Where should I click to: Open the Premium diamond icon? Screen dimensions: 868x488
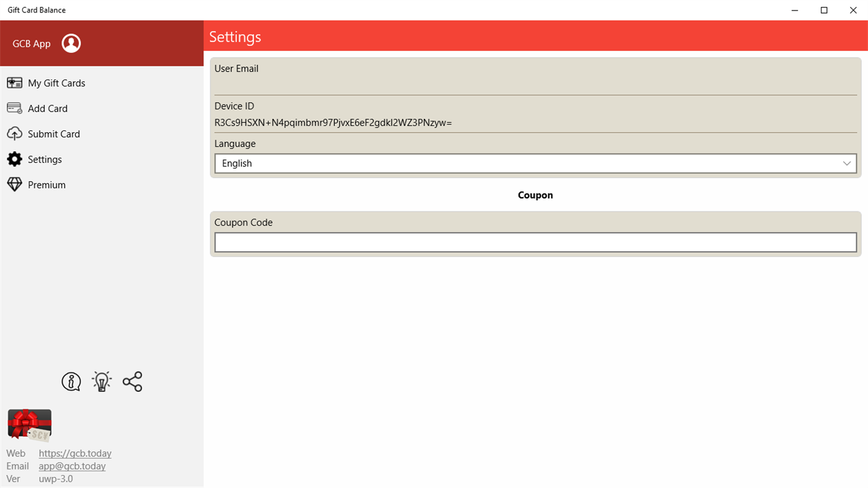point(14,184)
